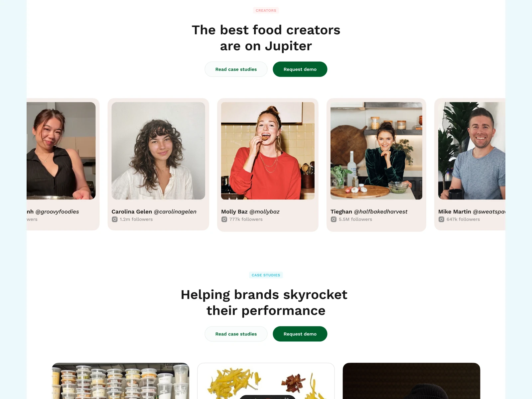The image size is (532, 399).
Task: Click Instagram icon beside 1.2m followers
Action: (115, 219)
